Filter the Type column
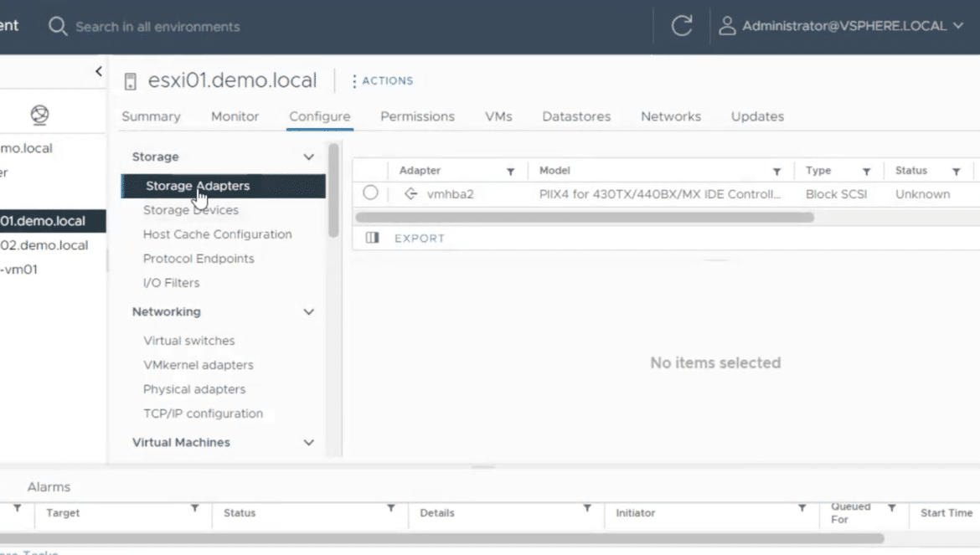This screenshot has height=555, width=980. click(x=866, y=171)
